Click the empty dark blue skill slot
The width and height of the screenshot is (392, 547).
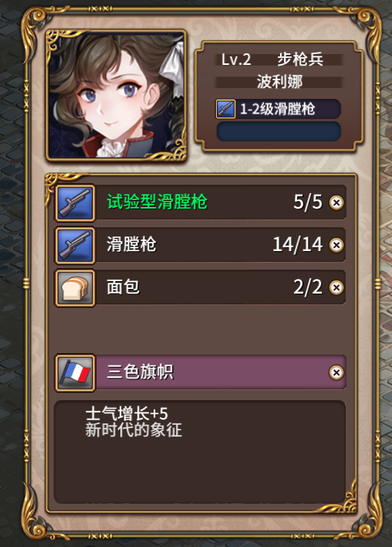[279, 131]
